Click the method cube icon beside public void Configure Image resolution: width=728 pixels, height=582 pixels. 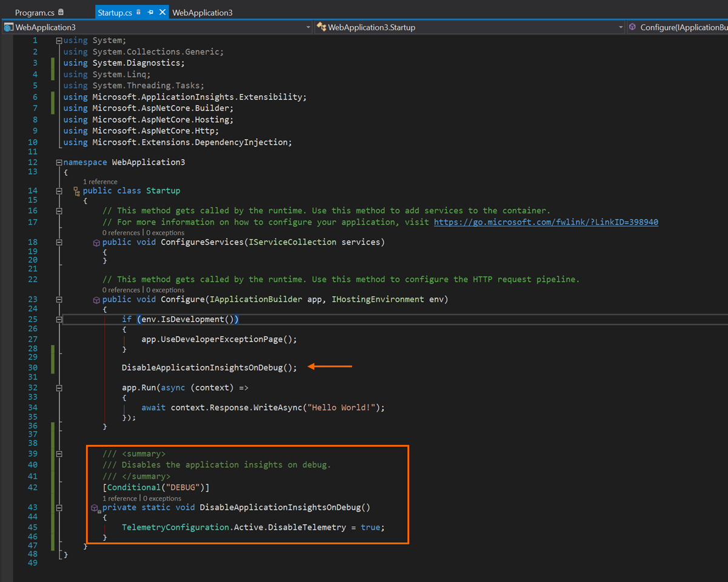coord(96,300)
